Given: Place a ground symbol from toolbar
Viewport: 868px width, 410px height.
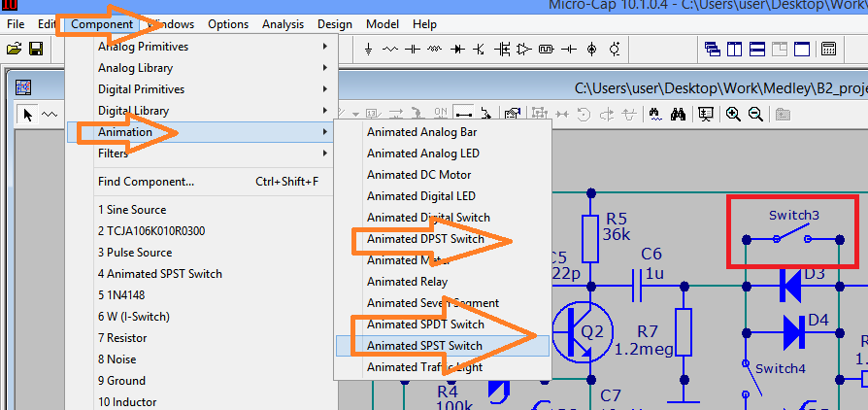Looking at the screenshot, I should [369, 49].
